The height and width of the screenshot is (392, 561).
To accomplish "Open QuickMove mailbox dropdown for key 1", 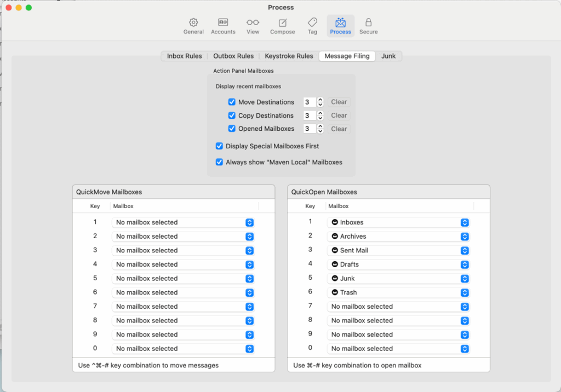I will point(183,222).
